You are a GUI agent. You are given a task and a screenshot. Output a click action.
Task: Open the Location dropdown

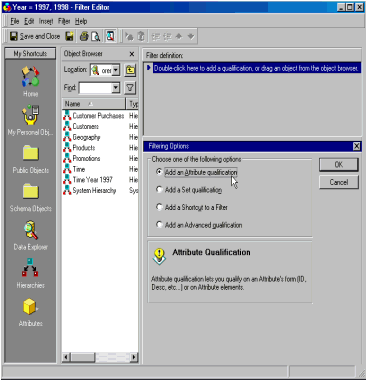[116, 70]
